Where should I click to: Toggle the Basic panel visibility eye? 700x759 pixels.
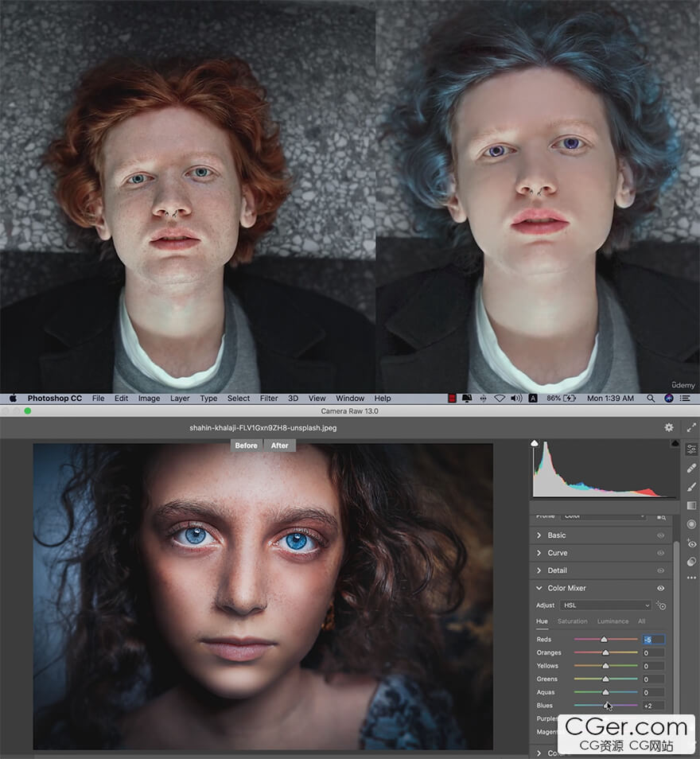click(661, 535)
